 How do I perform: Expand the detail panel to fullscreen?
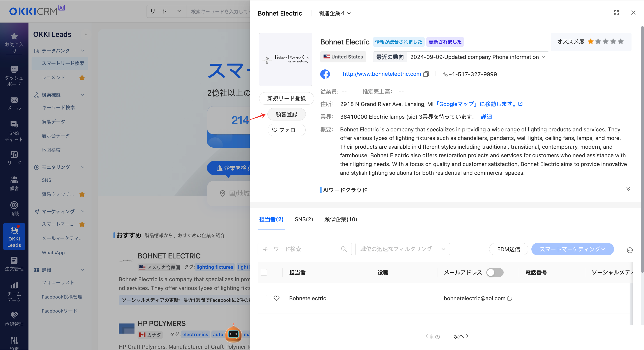(616, 13)
